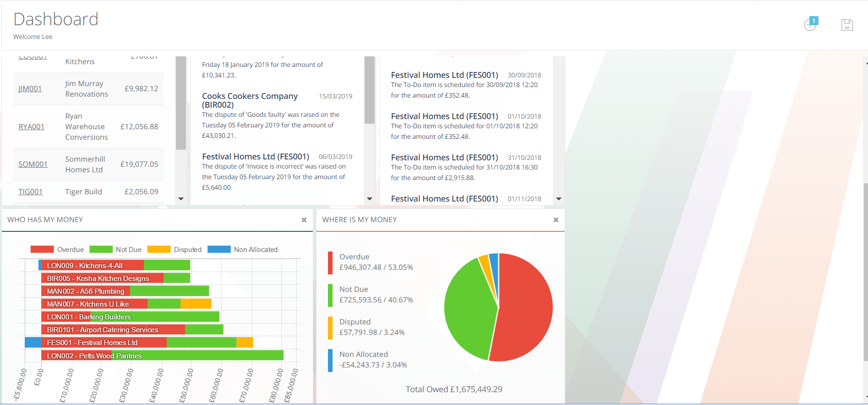The image size is (868, 405).
Task: Click the Ryan Warehouse Conversions customer name
Action: [x=87, y=126]
